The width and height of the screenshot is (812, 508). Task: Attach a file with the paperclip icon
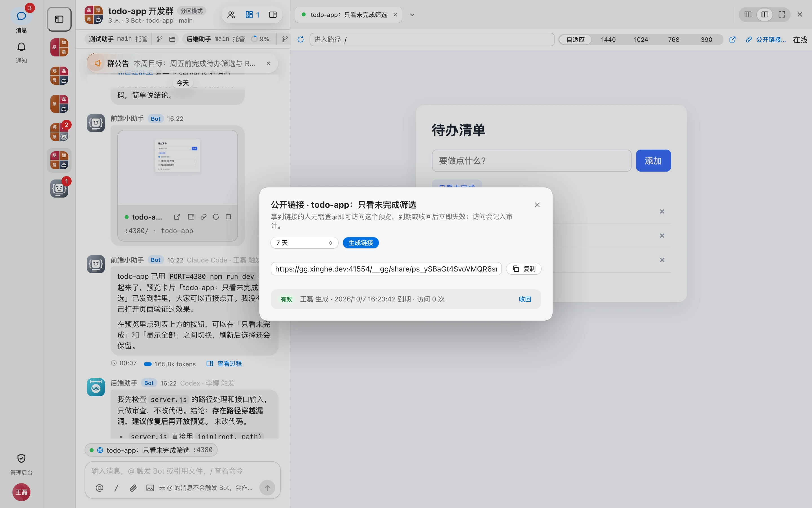click(x=133, y=488)
